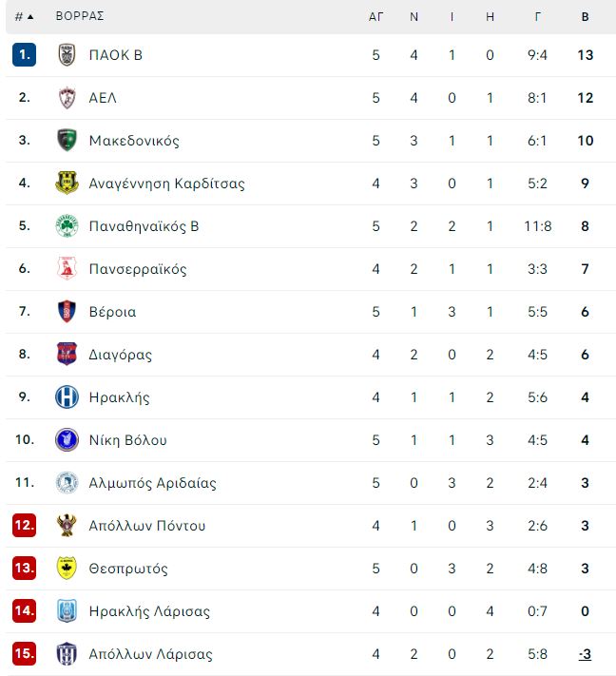Click the Μακεδονικός green shield logo
The image size is (616, 676).
pyautogui.click(x=67, y=141)
